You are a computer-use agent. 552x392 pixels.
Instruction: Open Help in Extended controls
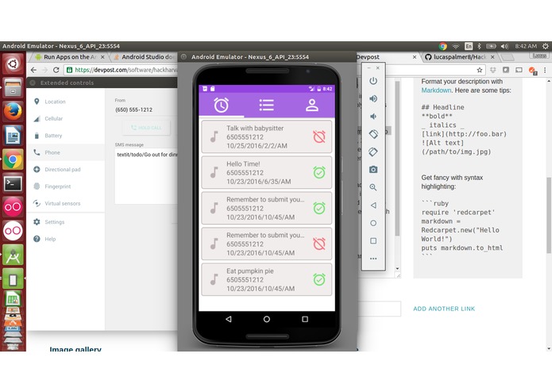coord(65,239)
